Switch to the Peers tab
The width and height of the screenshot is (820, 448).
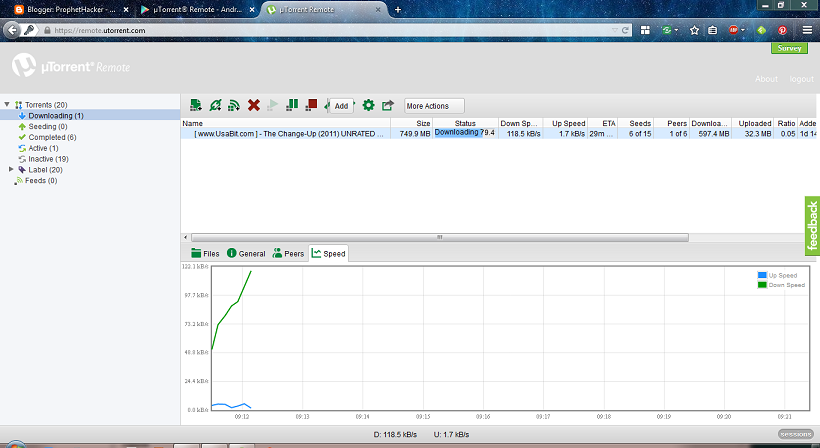tap(288, 254)
